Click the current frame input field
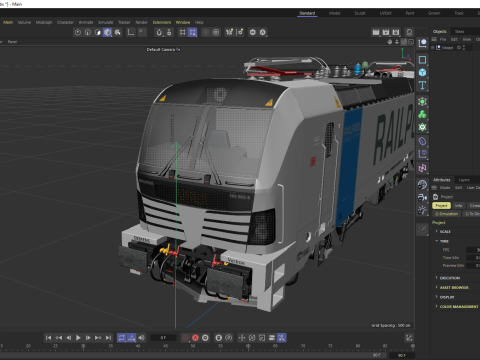This screenshot has height=360, width=480. pos(163,338)
